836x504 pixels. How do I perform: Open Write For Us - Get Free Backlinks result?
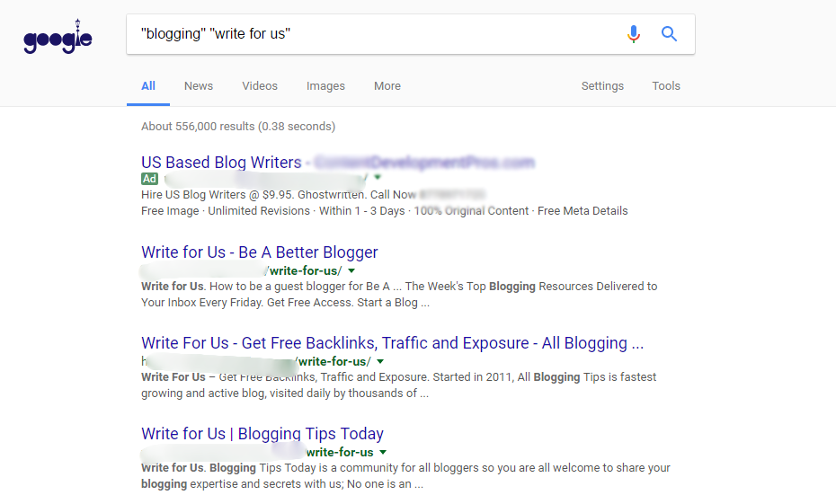[393, 343]
